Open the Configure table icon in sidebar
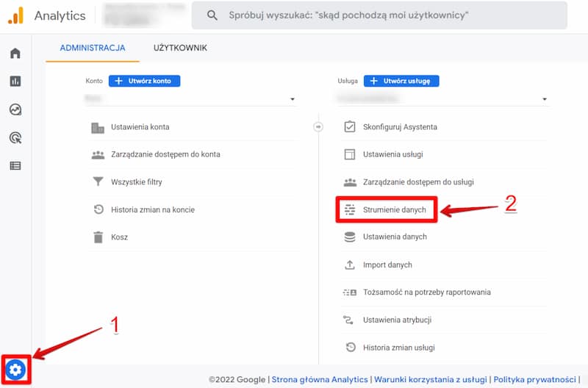The height and width of the screenshot is (388, 588). pos(15,165)
